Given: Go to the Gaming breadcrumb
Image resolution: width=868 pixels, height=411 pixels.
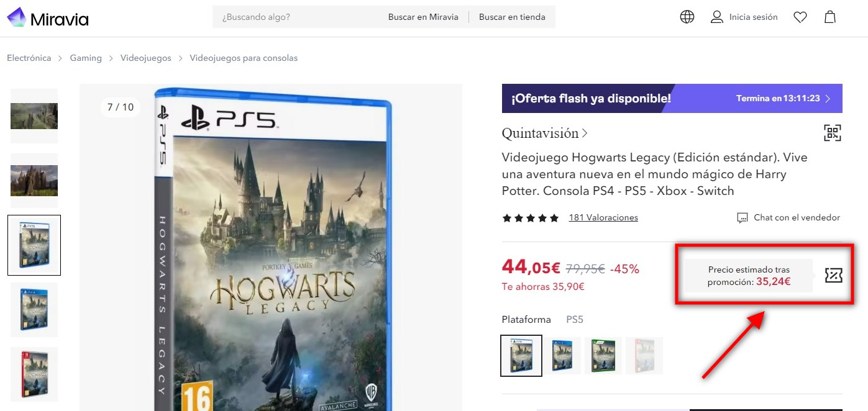Looking at the screenshot, I should pyautogui.click(x=86, y=58).
